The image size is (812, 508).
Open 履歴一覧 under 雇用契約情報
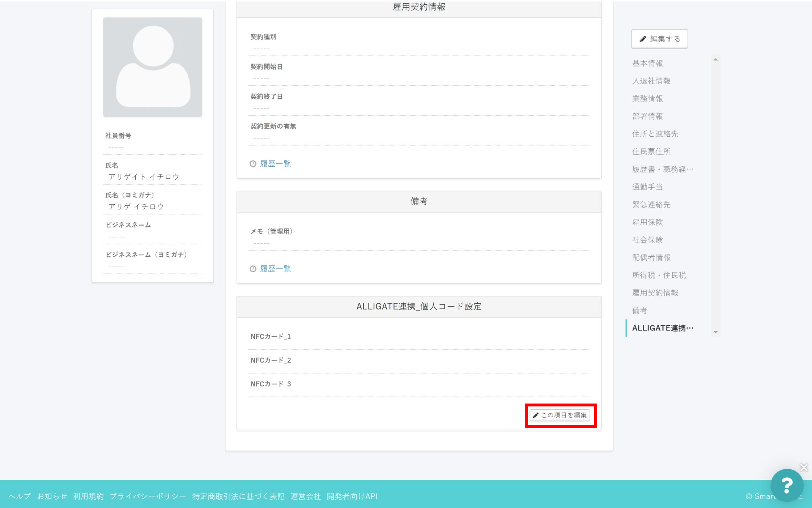tap(275, 164)
